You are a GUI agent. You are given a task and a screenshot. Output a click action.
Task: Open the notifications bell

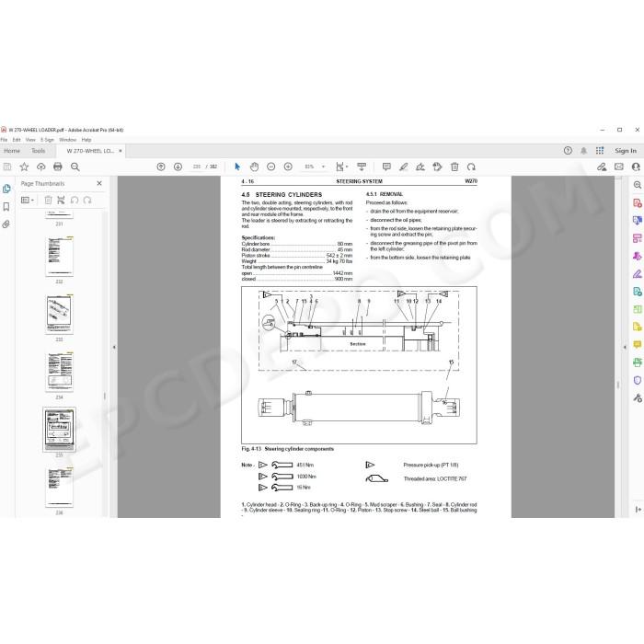583,151
